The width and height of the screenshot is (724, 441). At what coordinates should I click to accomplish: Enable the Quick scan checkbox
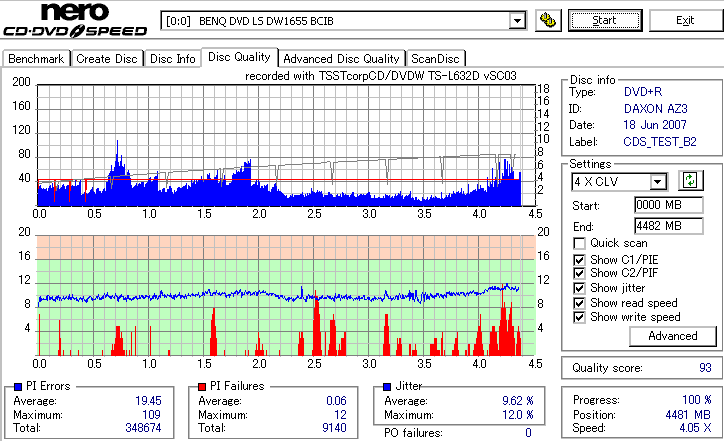(x=579, y=243)
